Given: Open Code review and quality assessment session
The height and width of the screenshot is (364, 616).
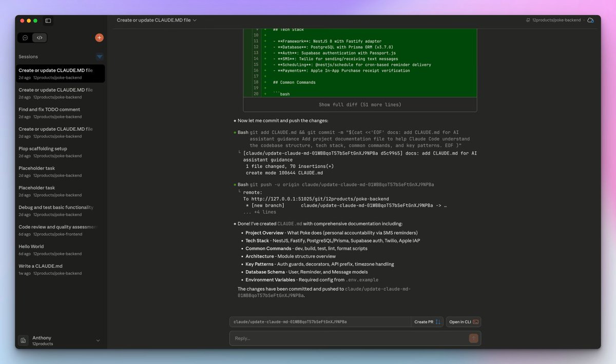Looking at the screenshot, I should pyautogui.click(x=61, y=230).
